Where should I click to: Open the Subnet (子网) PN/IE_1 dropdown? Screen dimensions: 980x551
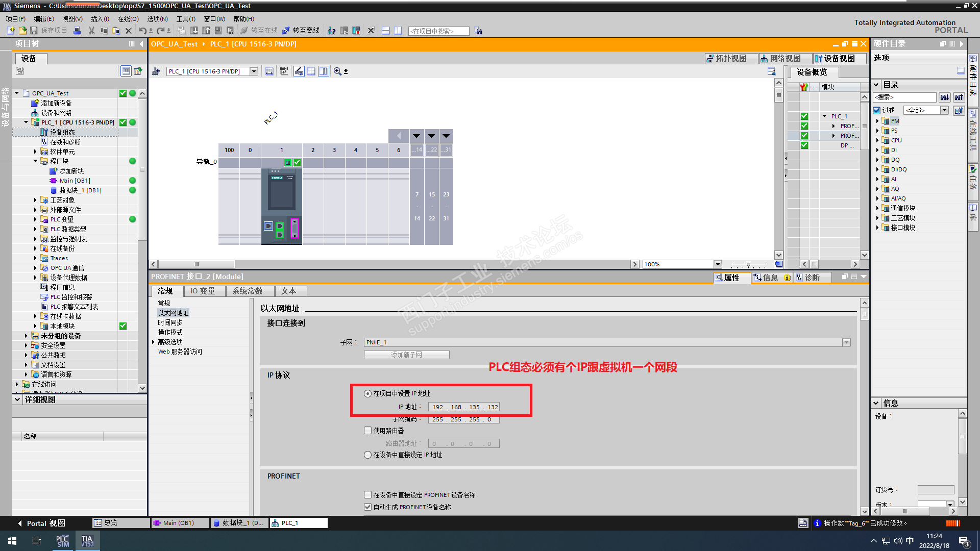[x=847, y=342]
